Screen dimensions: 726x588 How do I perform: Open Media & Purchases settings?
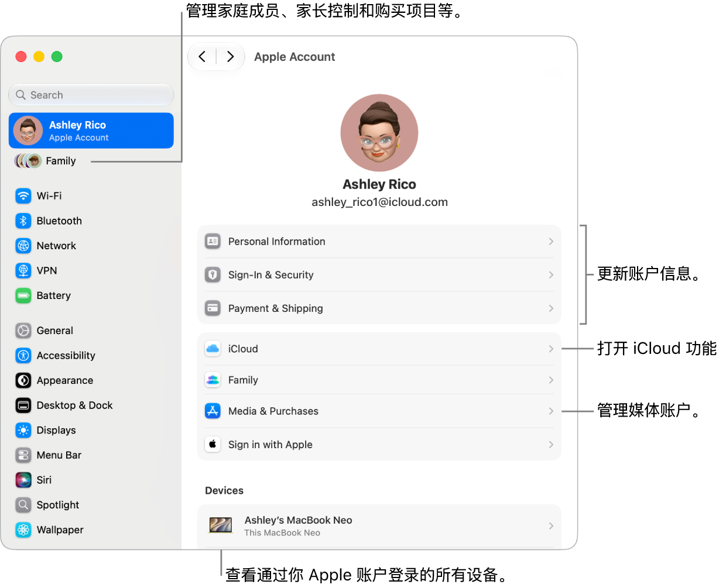coord(379,411)
